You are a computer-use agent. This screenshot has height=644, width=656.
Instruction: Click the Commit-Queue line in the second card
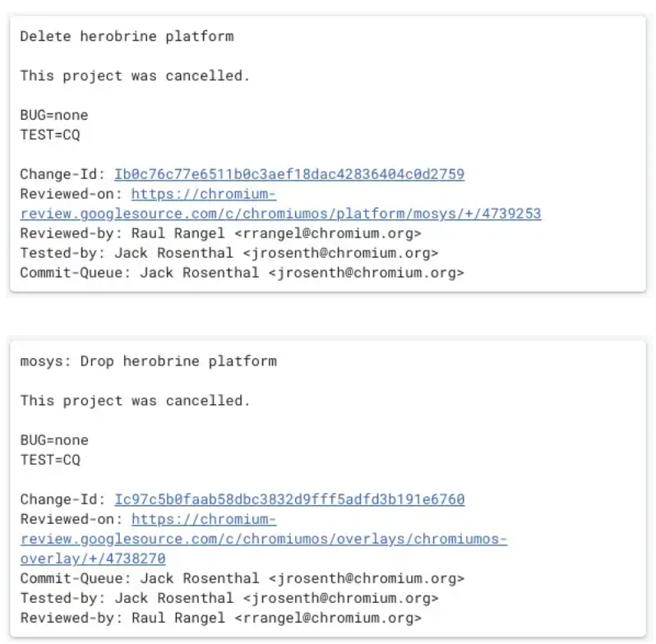coord(243,578)
